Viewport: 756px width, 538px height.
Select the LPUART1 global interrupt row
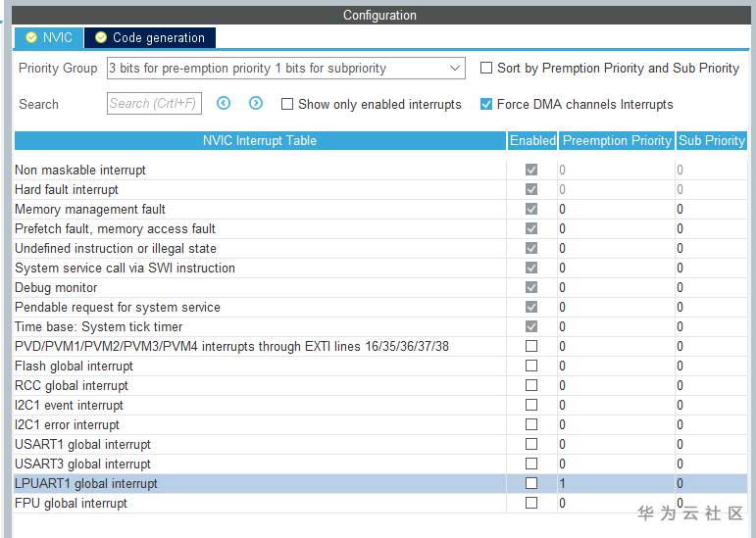380,483
